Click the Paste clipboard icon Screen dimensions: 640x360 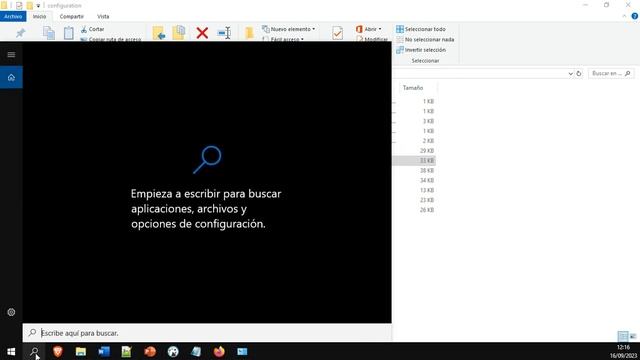coord(69,33)
